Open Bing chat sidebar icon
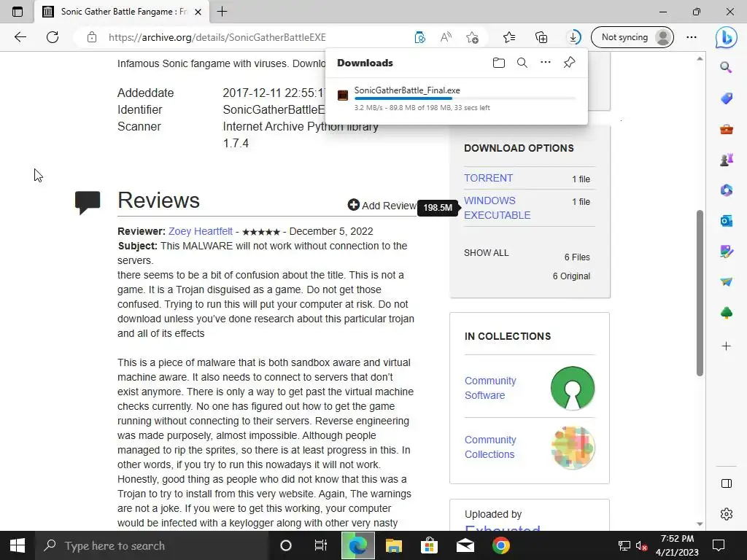 pyautogui.click(x=726, y=38)
